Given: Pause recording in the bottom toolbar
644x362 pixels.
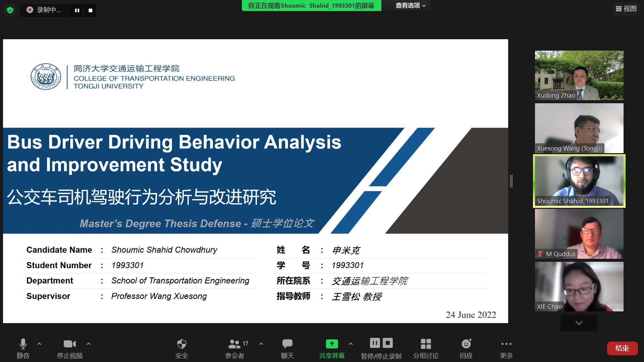Looking at the screenshot, I should point(375,343).
